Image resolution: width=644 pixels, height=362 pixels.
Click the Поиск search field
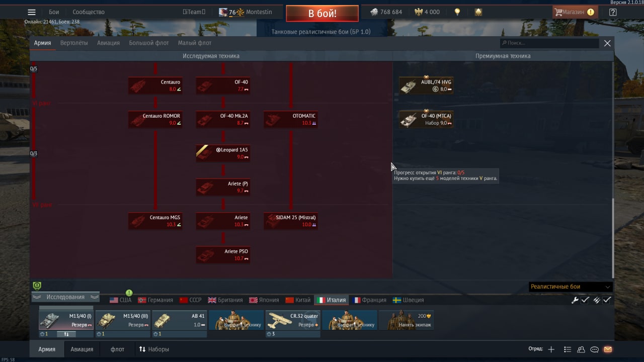(x=549, y=43)
